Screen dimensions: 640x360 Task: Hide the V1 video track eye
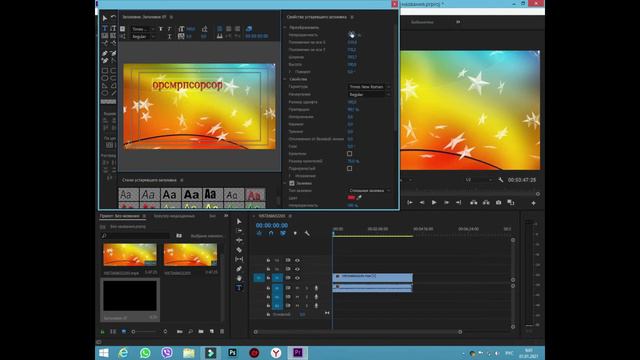tap(298, 278)
